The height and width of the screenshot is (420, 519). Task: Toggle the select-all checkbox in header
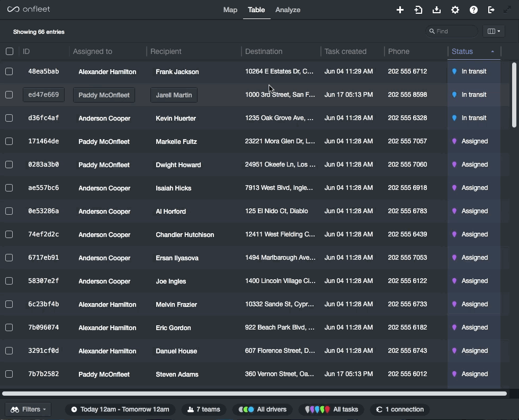[10, 51]
